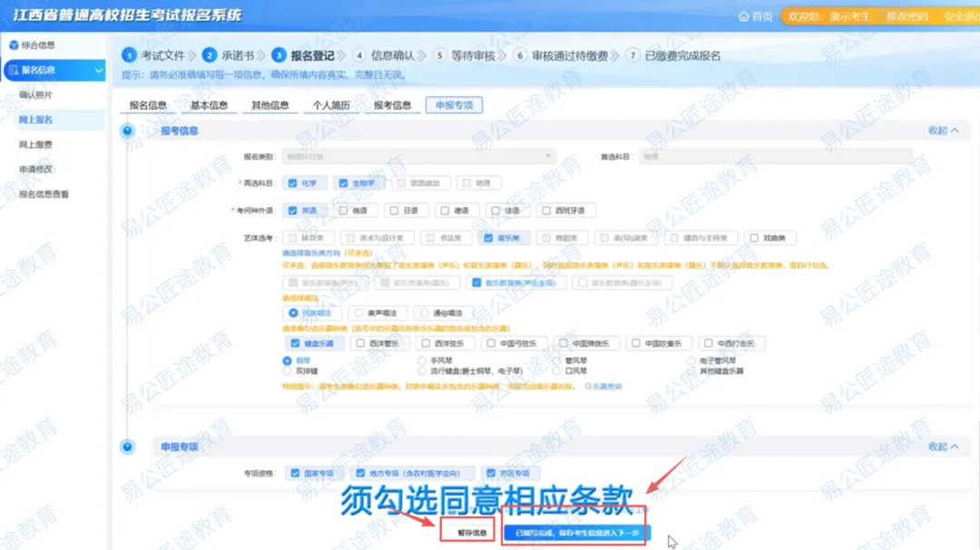
Task: Switch to the 基本信息 tab
Action: pos(209,105)
